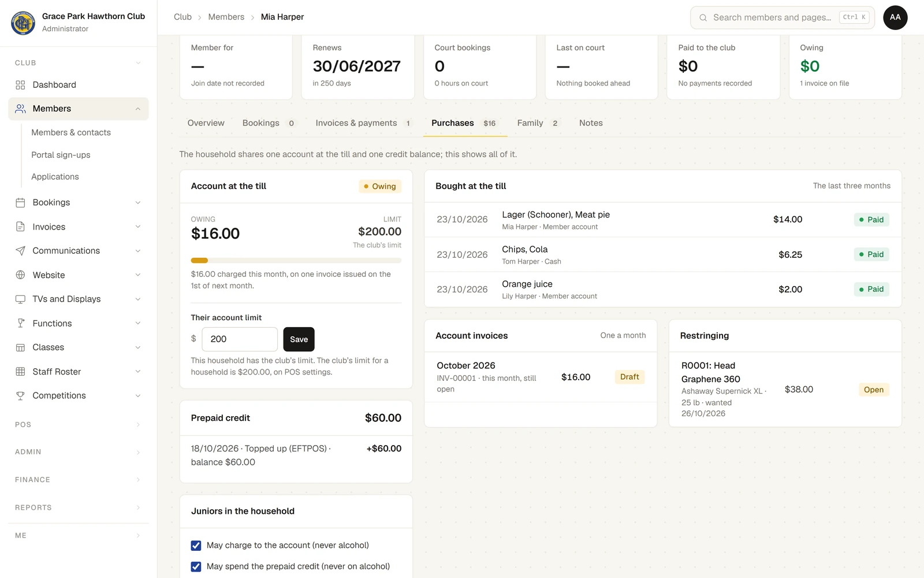
Task: Open the R0001 Head Graphene 360 restringing
Action: point(785,390)
